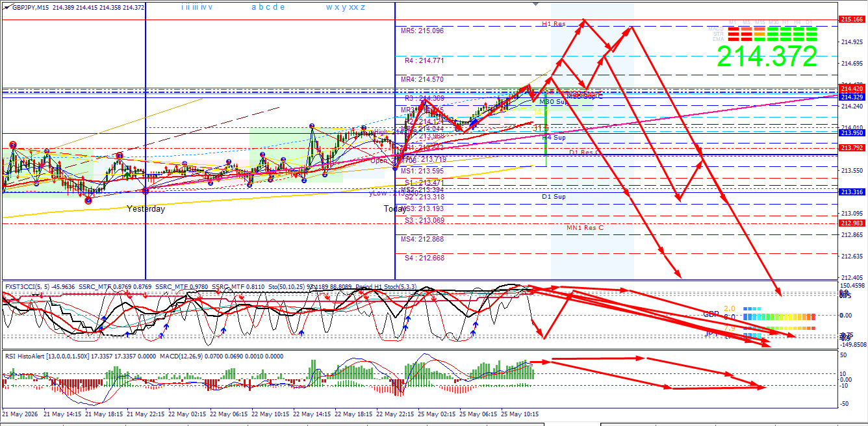
Task: Click the 22 May 10:15 time axis label
Action: click(270, 414)
